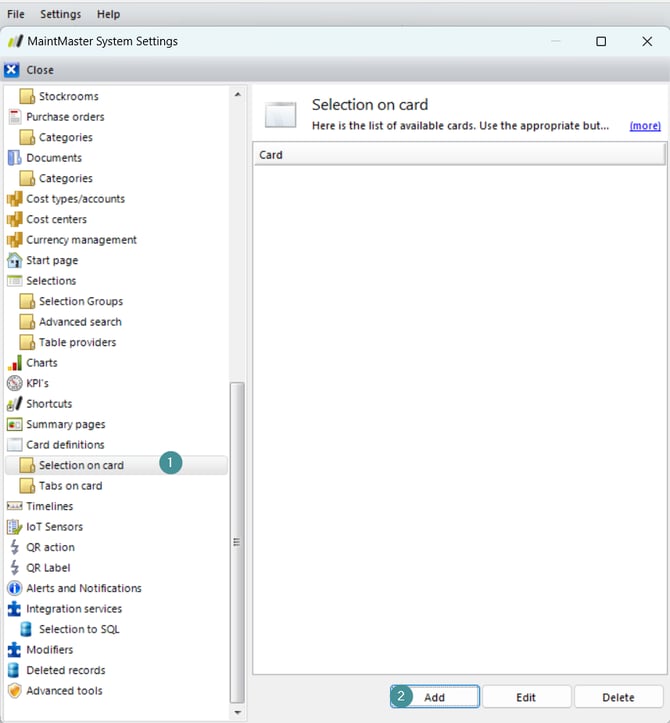Image resolution: width=670 pixels, height=723 pixels.
Task: Open the File menu
Action: tap(16, 14)
